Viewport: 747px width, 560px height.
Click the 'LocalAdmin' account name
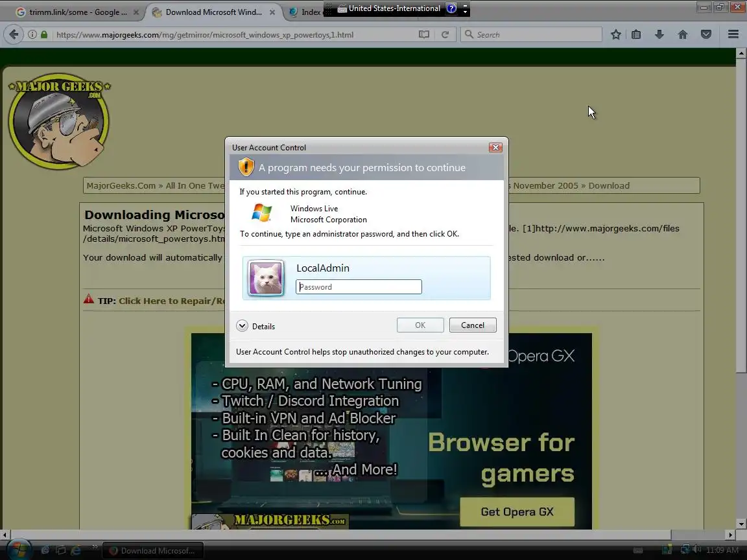coord(323,268)
